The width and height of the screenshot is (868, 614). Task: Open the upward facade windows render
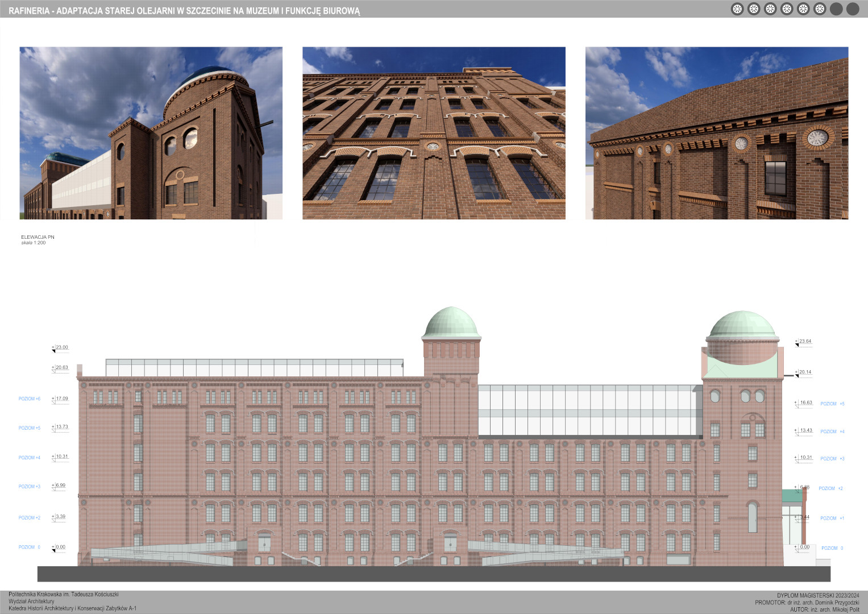(434, 133)
